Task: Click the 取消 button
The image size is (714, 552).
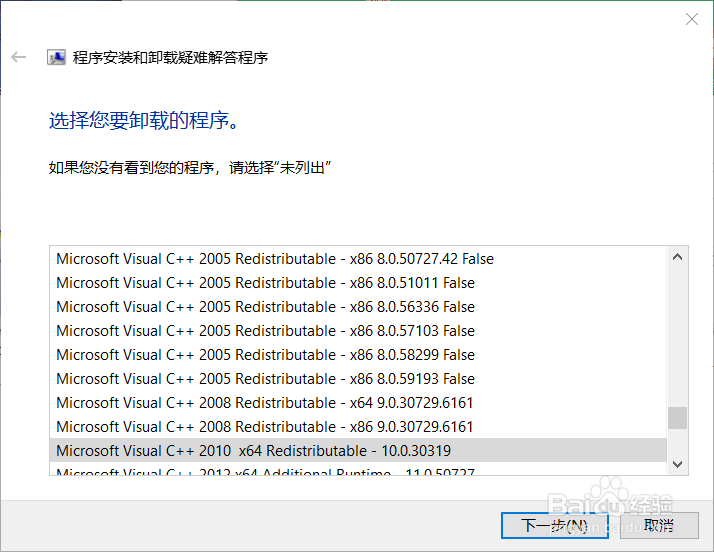Action: coord(659,525)
